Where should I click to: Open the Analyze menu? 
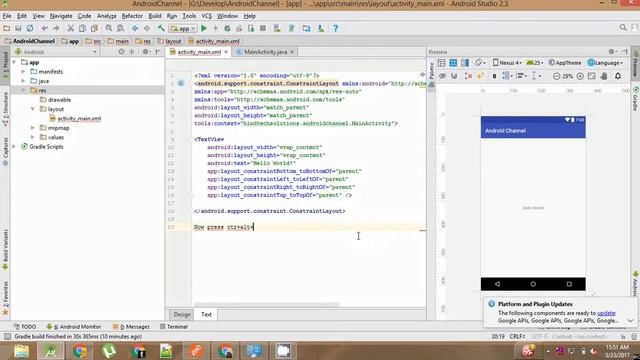click(x=107, y=16)
